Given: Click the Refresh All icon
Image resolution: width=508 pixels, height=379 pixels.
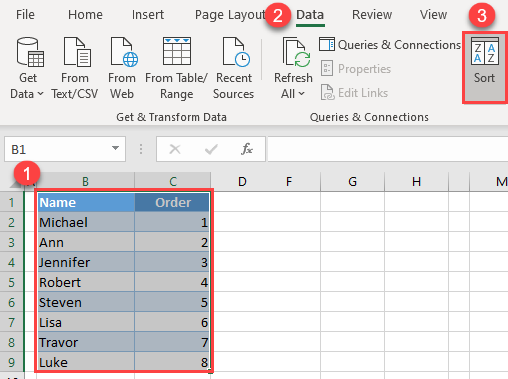Looking at the screenshot, I should pyautogui.click(x=296, y=52).
